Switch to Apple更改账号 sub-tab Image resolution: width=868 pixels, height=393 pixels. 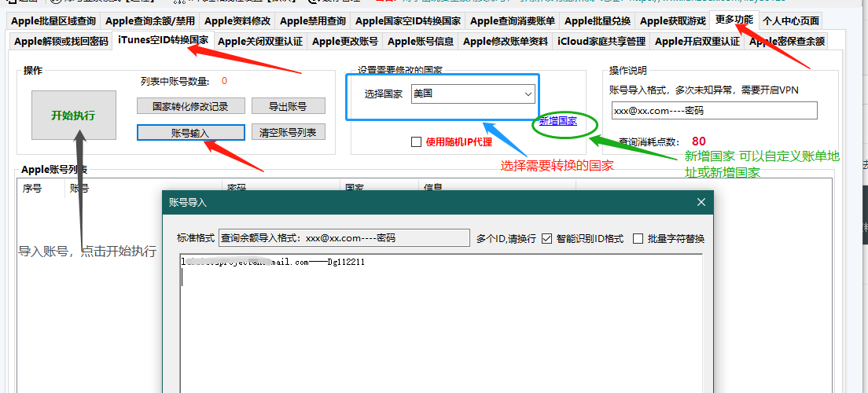pyautogui.click(x=345, y=41)
